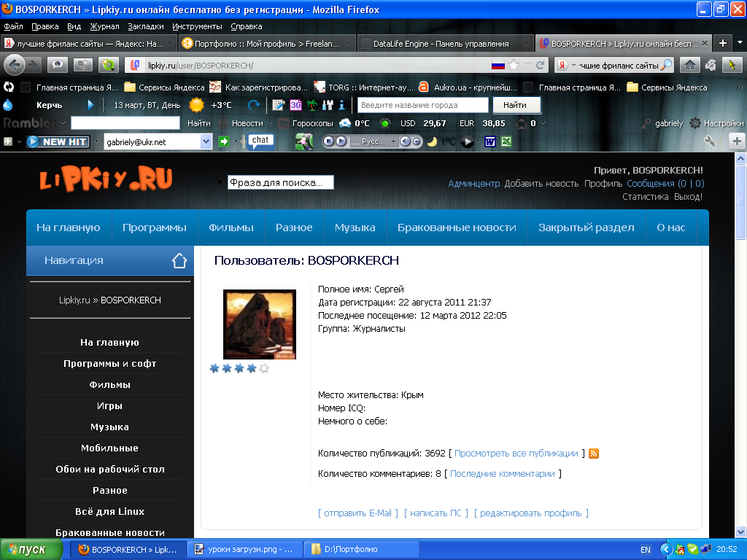747x560 pixels.
Task: Expand the Rambler logo dropdown
Action: [x=63, y=123]
